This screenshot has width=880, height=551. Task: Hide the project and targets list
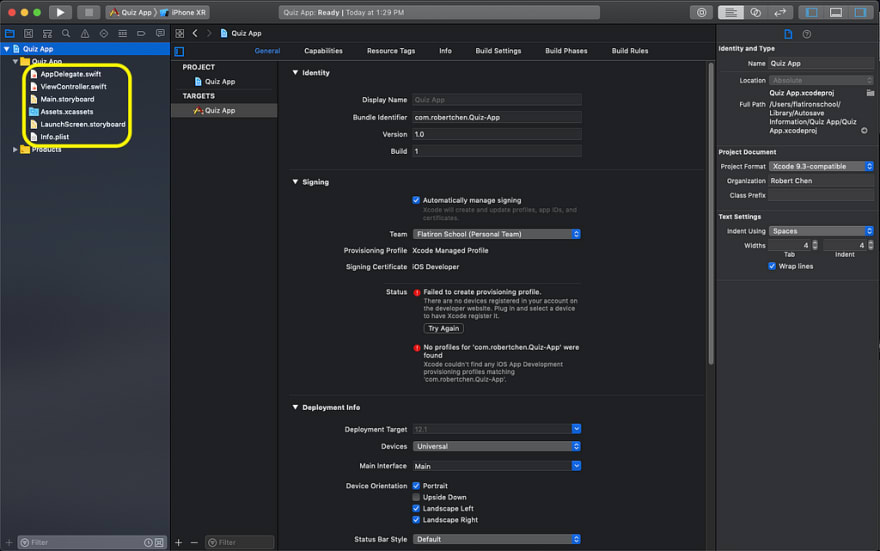179,52
